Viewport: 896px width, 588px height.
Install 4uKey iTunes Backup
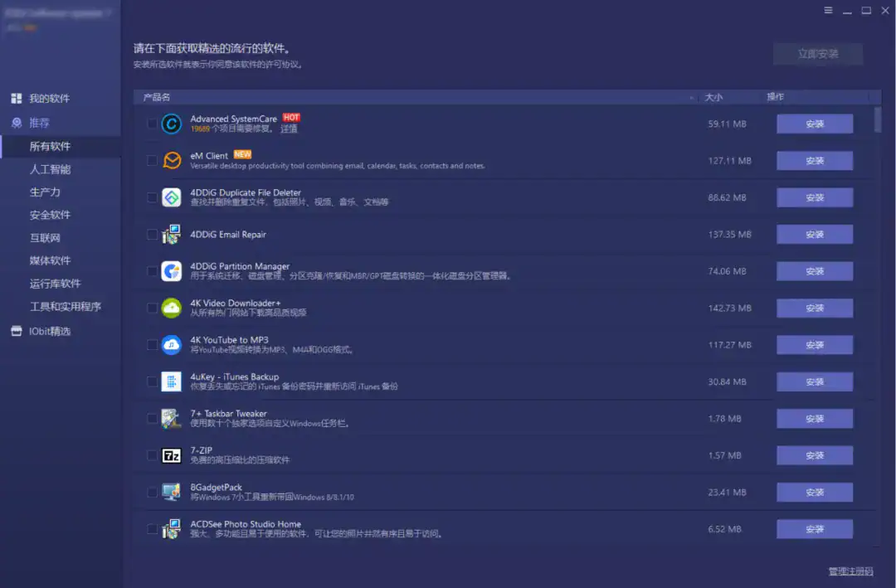(815, 381)
